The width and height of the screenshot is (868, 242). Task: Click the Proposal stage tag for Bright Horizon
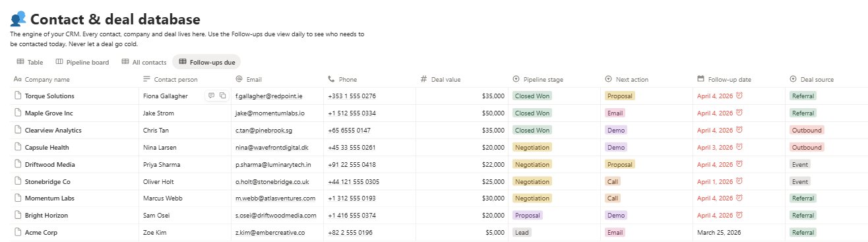[x=527, y=215]
